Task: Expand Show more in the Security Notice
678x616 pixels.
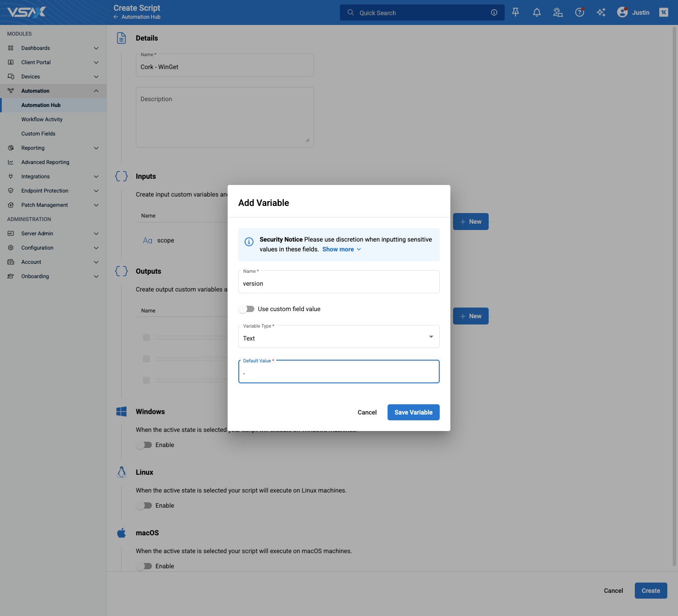Action: pos(342,249)
